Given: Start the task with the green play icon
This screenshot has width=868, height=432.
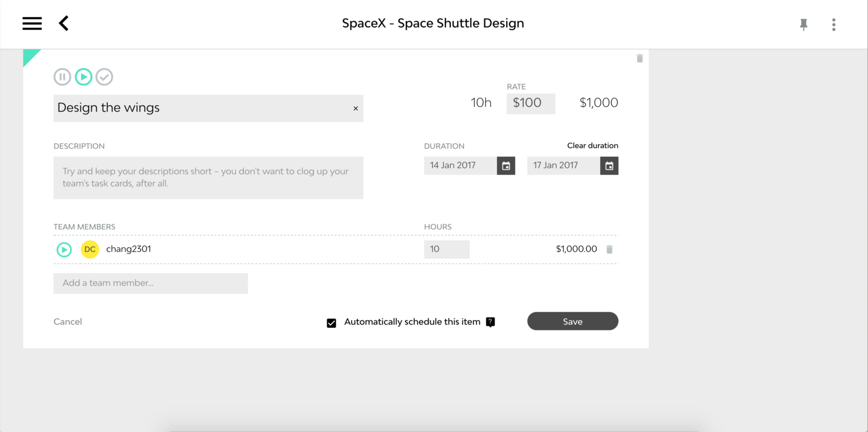Looking at the screenshot, I should click(x=84, y=77).
